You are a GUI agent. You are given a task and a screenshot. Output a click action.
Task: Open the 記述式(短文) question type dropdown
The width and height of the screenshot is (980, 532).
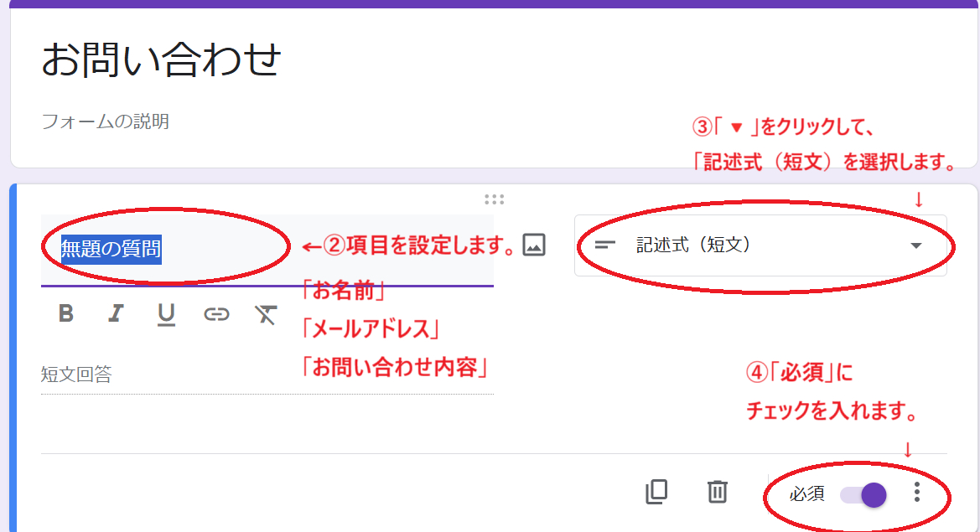tap(760, 245)
